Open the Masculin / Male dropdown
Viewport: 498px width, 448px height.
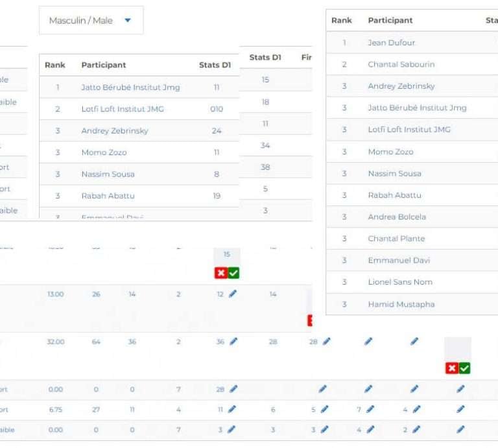point(91,21)
